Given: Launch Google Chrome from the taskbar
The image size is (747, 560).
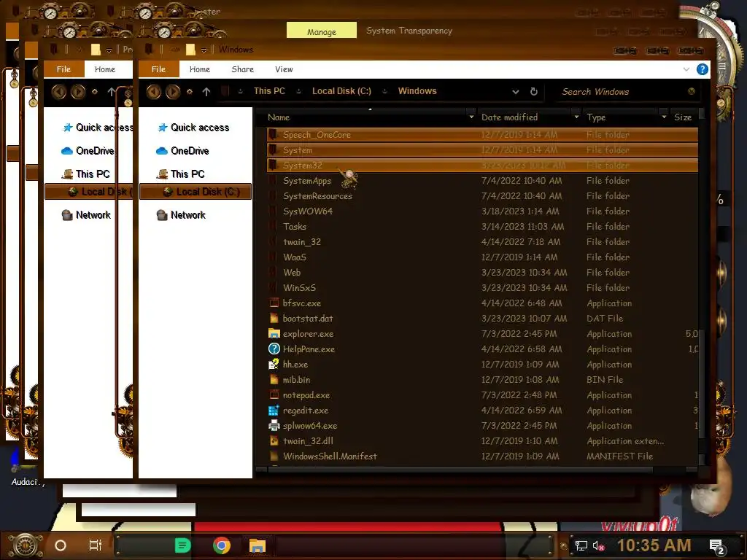Looking at the screenshot, I should pyautogui.click(x=222, y=545).
